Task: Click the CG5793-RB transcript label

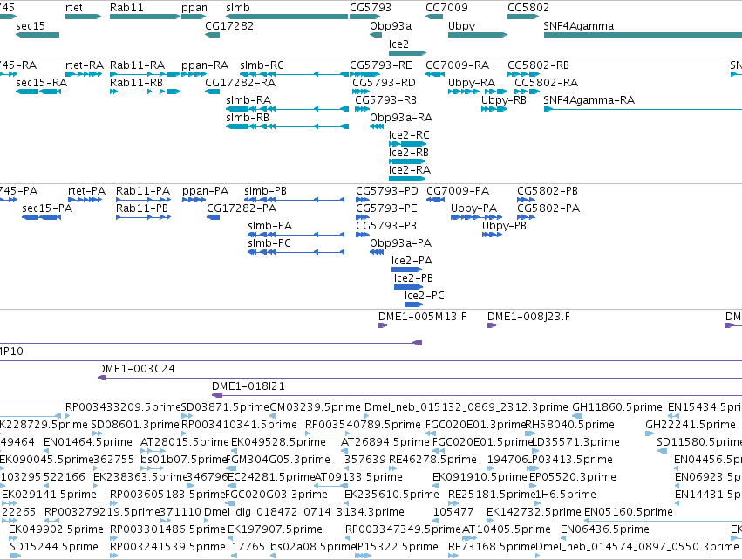Action: pos(385,100)
